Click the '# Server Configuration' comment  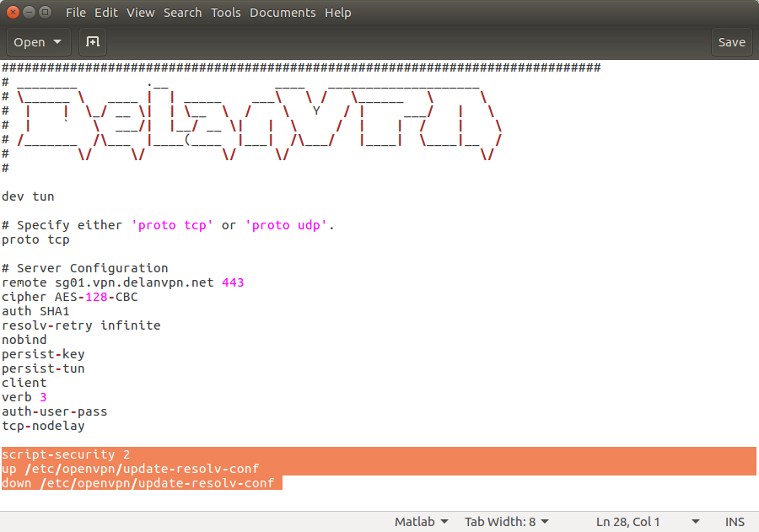pos(85,268)
